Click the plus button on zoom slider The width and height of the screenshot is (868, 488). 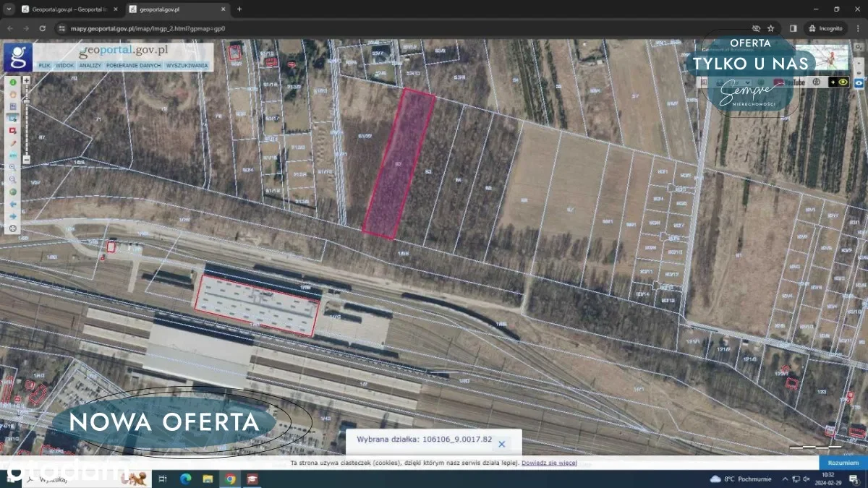pos(27,80)
